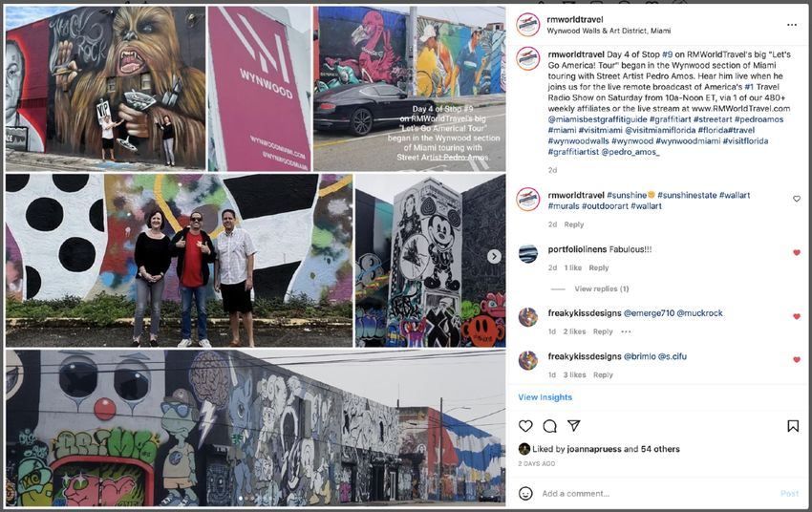This screenshot has height=512, width=812.
Task: Open more options dots on freakykissdesigns comment
Action: pyautogui.click(x=626, y=331)
